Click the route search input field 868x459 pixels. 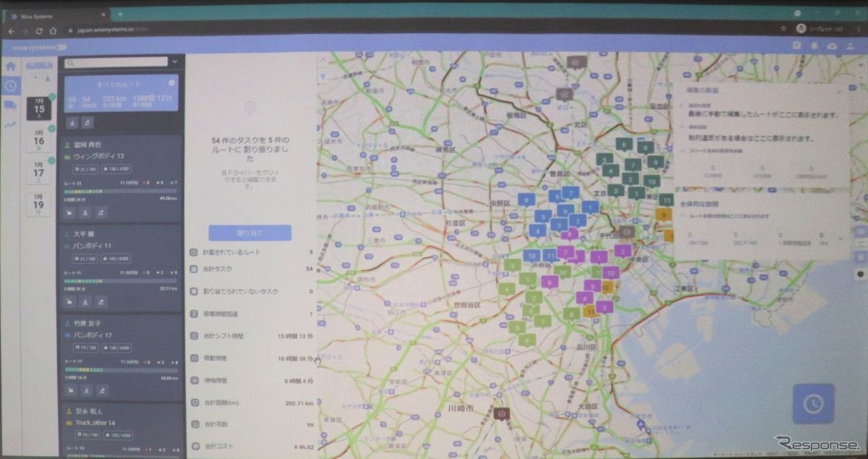coord(116,62)
